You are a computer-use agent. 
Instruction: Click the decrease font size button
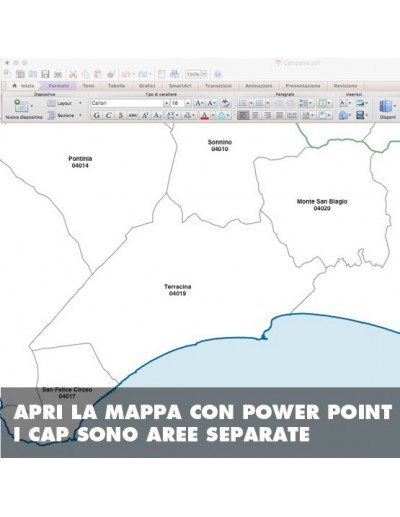point(212,103)
